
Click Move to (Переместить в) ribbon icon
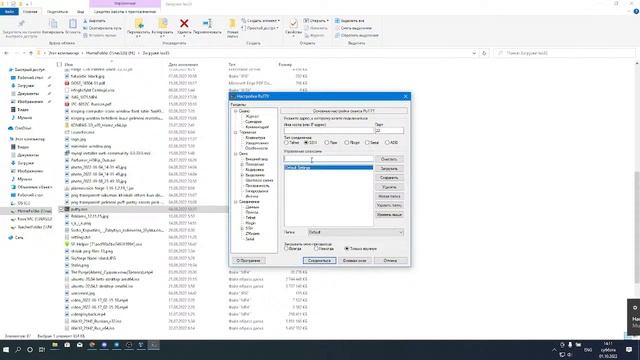(139, 24)
